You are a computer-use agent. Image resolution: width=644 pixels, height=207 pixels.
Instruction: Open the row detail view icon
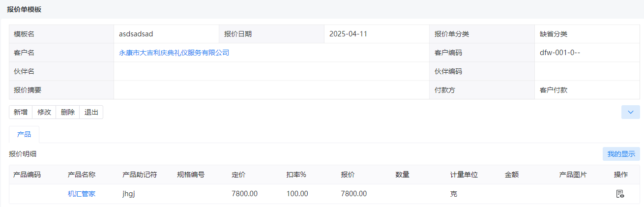[x=620, y=194]
